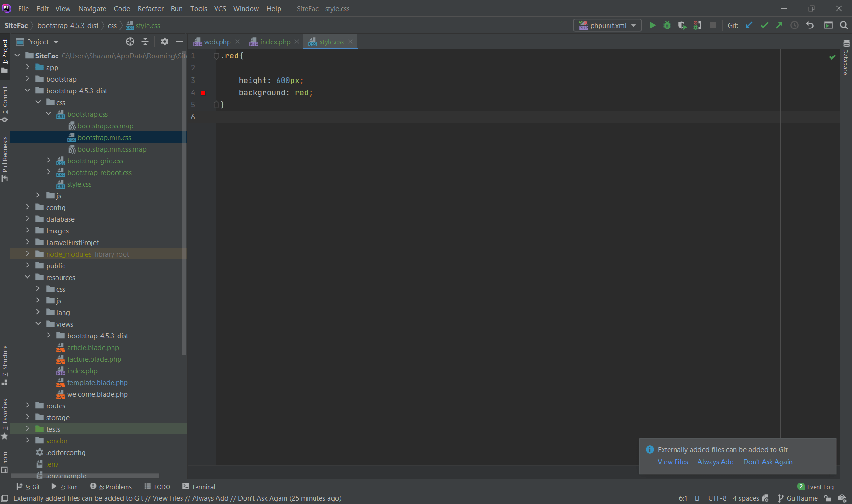Open the npm tool window

(x=5, y=462)
